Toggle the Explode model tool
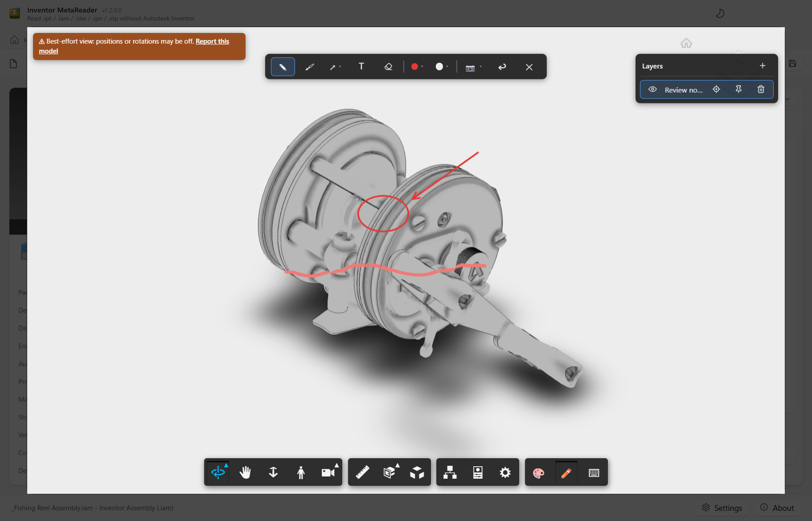The height and width of the screenshot is (521, 812). click(x=417, y=472)
